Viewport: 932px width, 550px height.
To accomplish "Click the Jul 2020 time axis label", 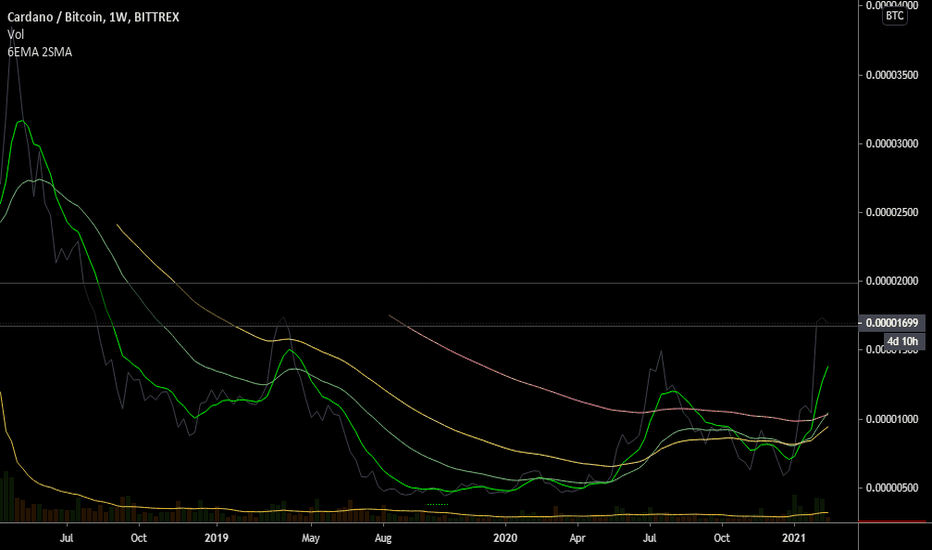I will [x=650, y=538].
